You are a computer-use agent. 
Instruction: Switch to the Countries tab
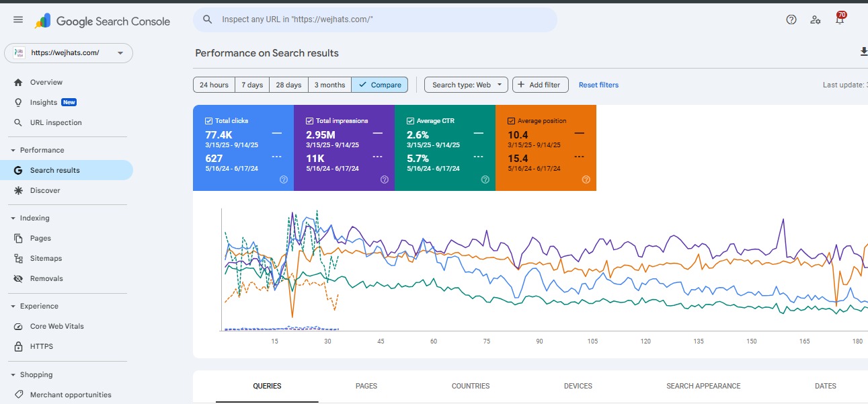tap(471, 386)
